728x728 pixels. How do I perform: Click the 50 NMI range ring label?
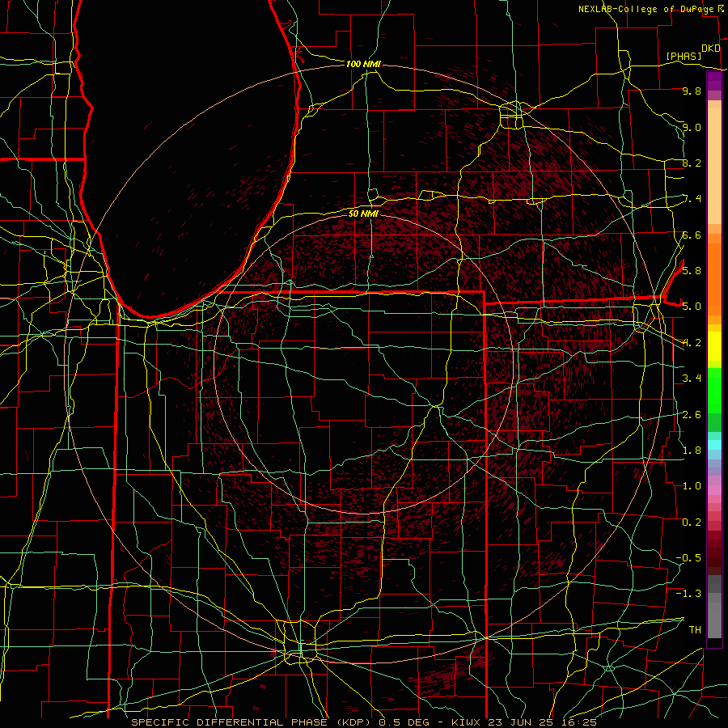[363, 214]
